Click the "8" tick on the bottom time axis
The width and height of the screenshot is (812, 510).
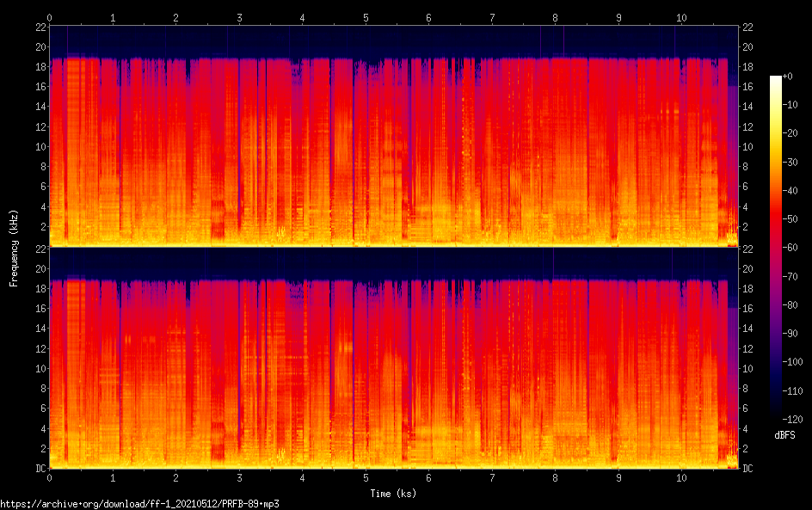coord(555,478)
